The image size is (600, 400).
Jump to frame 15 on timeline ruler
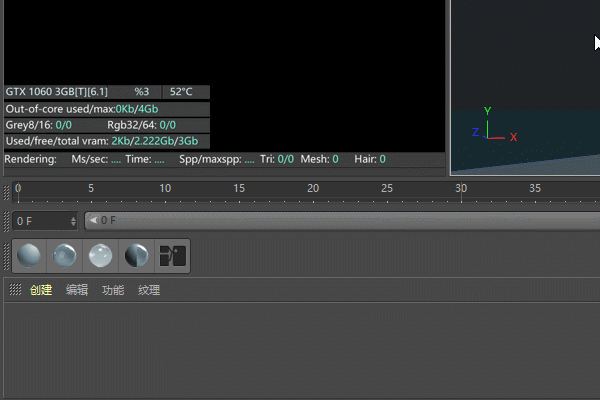pyautogui.click(x=239, y=188)
